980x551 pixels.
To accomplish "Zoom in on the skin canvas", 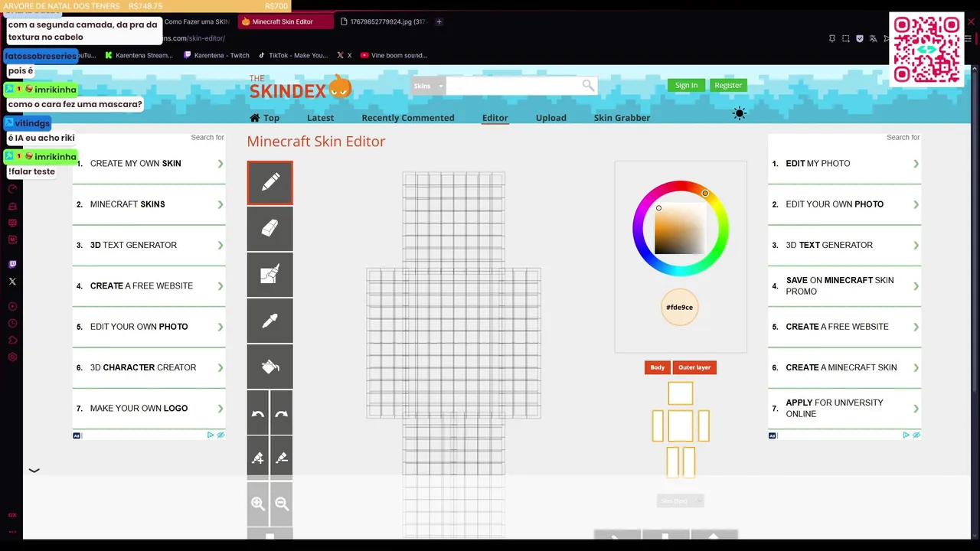I will click(258, 504).
